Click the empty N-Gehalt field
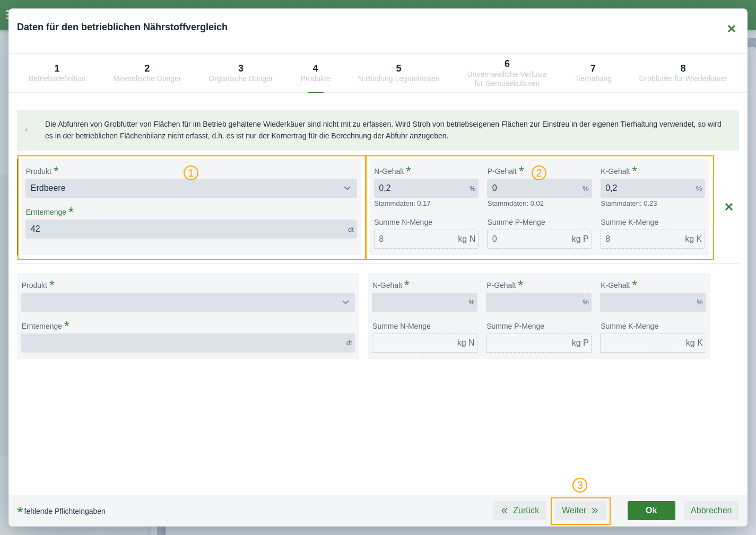The height and width of the screenshot is (535, 756). pyautogui.click(x=424, y=302)
